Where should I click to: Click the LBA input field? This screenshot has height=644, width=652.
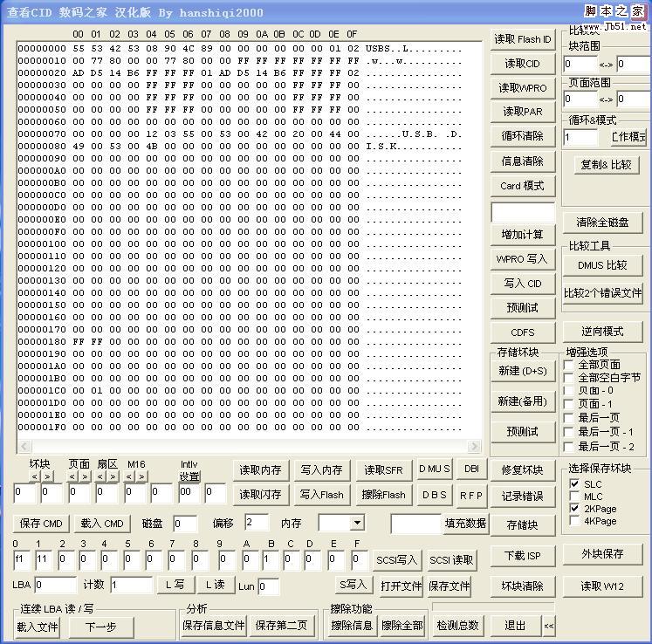[55, 586]
